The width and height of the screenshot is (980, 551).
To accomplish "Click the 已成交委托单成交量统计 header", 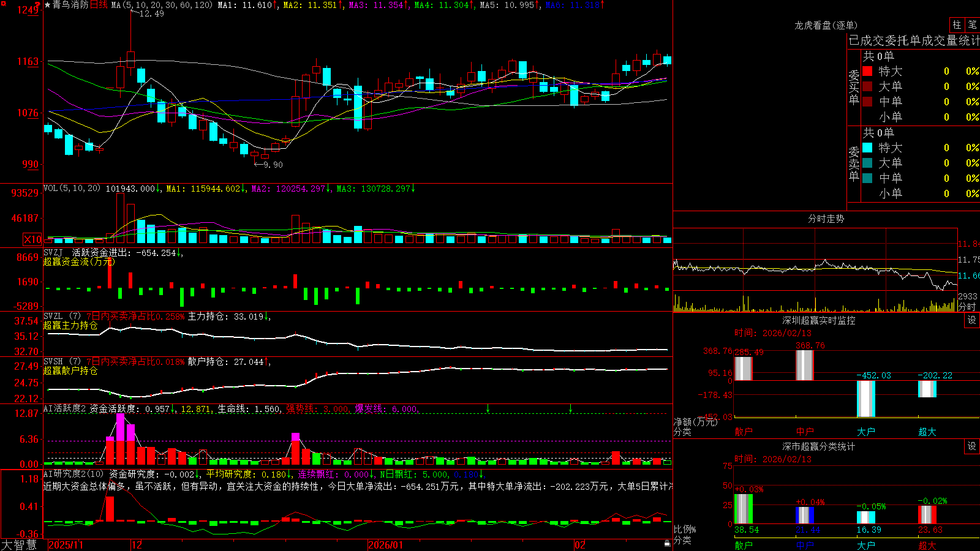I will point(914,41).
